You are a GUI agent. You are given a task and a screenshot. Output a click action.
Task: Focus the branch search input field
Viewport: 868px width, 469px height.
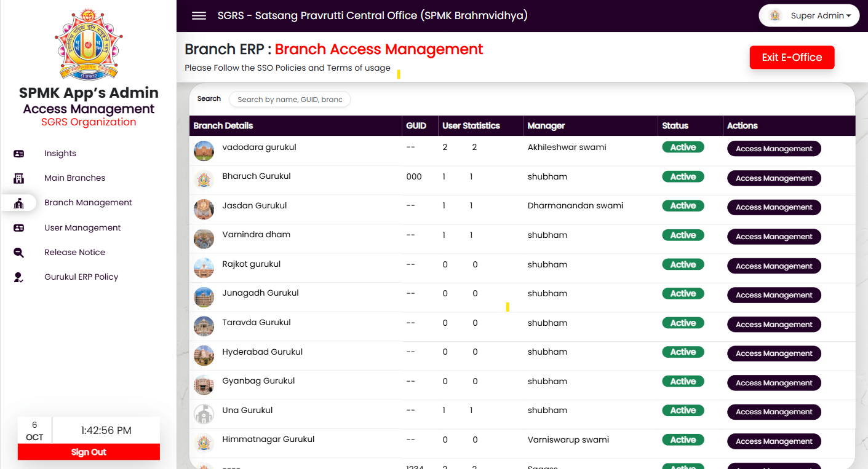click(289, 100)
